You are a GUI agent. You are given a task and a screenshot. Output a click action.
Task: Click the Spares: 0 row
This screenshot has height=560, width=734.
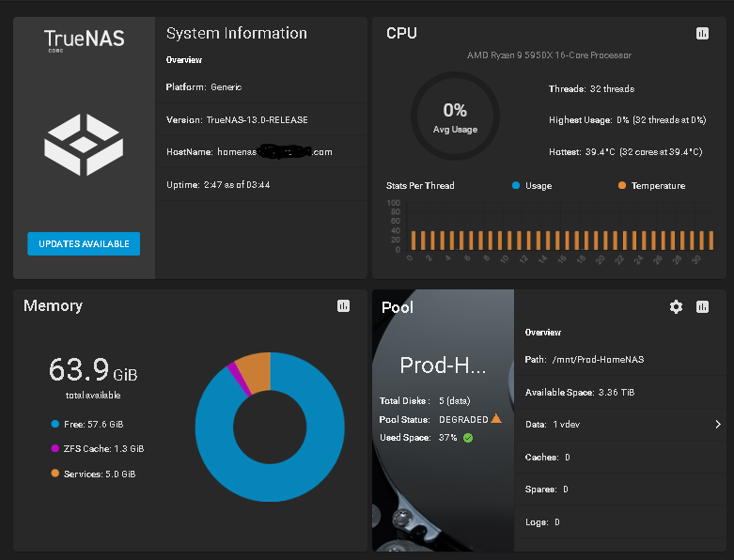620,490
